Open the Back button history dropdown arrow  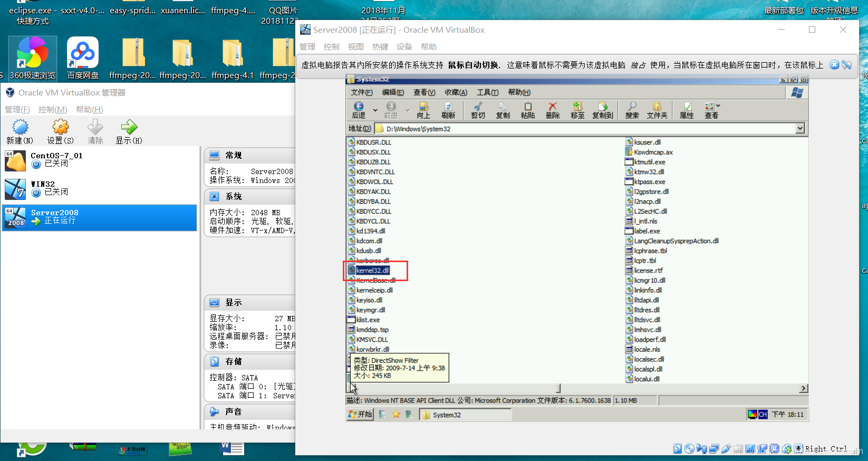375,110
